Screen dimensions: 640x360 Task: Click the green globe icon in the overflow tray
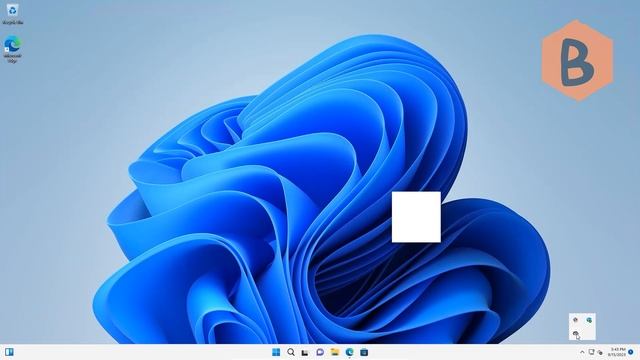click(589, 320)
